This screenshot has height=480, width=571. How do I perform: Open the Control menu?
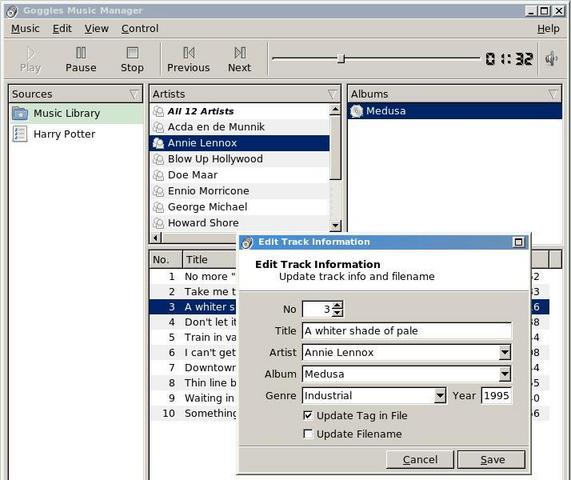click(140, 28)
